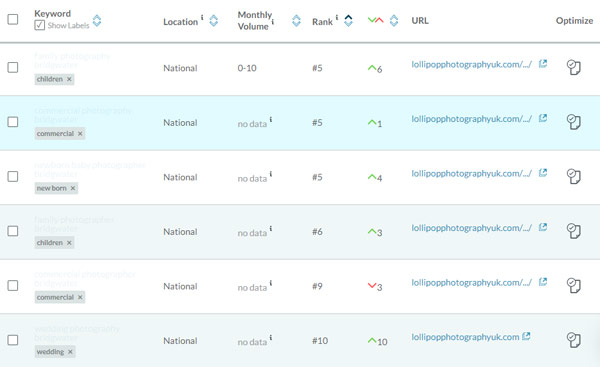
Task: Open optimize icon for commercial photography bridgwater row
Action: (574, 122)
